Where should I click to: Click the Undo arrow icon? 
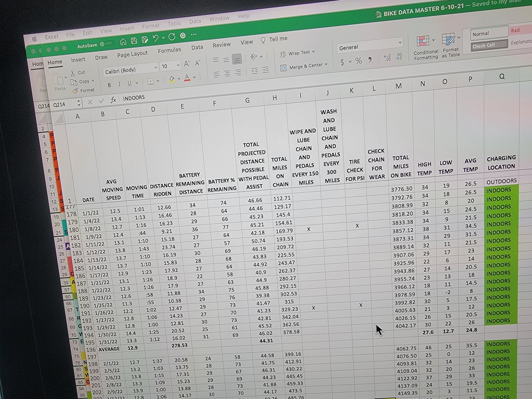[156, 39]
